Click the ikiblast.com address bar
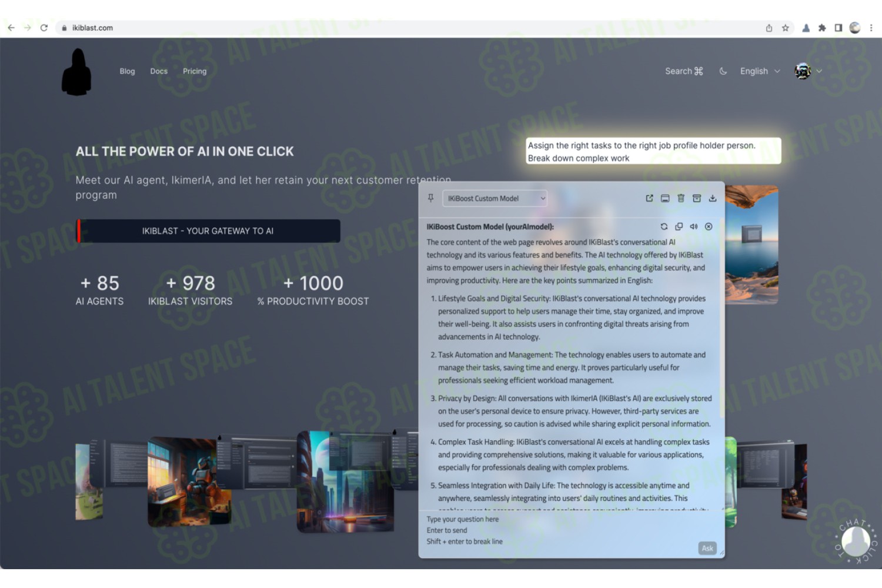The image size is (882, 588). [423, 28]
